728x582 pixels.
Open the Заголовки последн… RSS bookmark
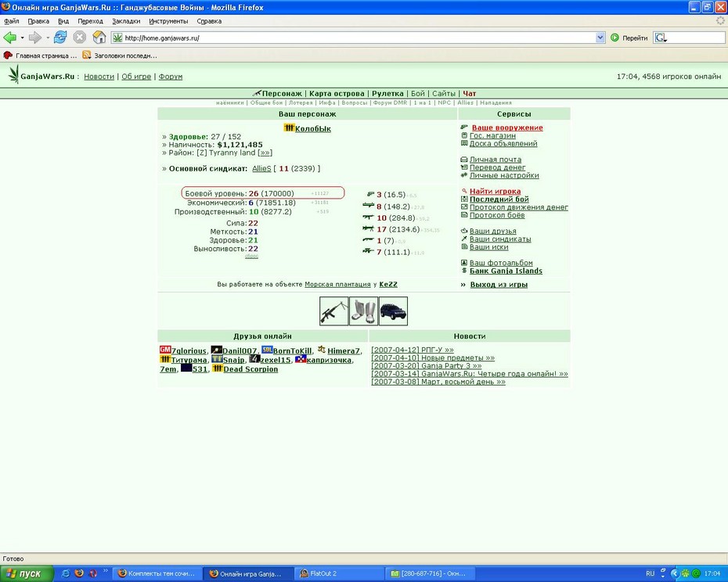point(120,56)
